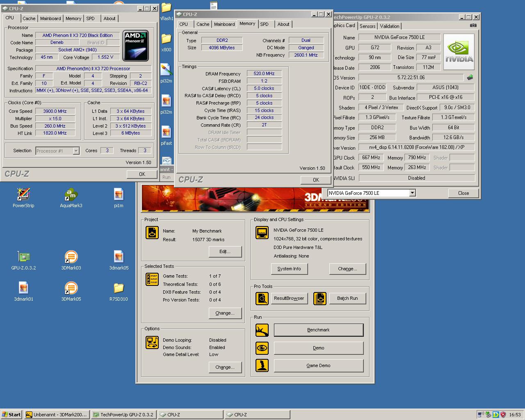
Task: Click '1024x768, 32 bit color, compressed textures' text
Action: pyautogui.click(x=318, y=239)
